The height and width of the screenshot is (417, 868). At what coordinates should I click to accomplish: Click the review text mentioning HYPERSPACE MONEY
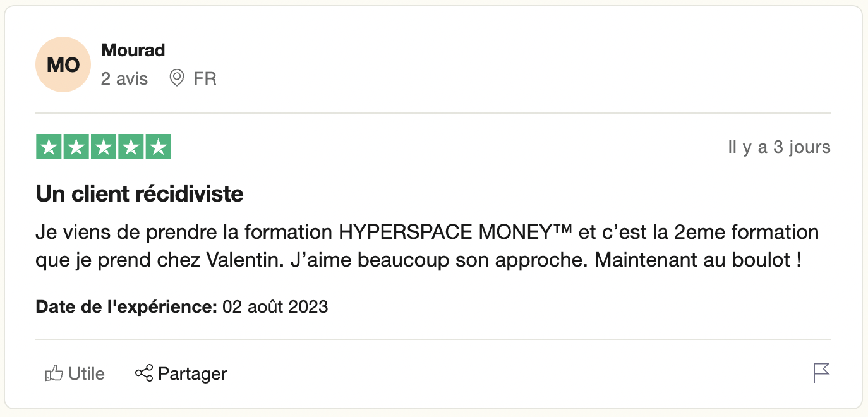427,246
